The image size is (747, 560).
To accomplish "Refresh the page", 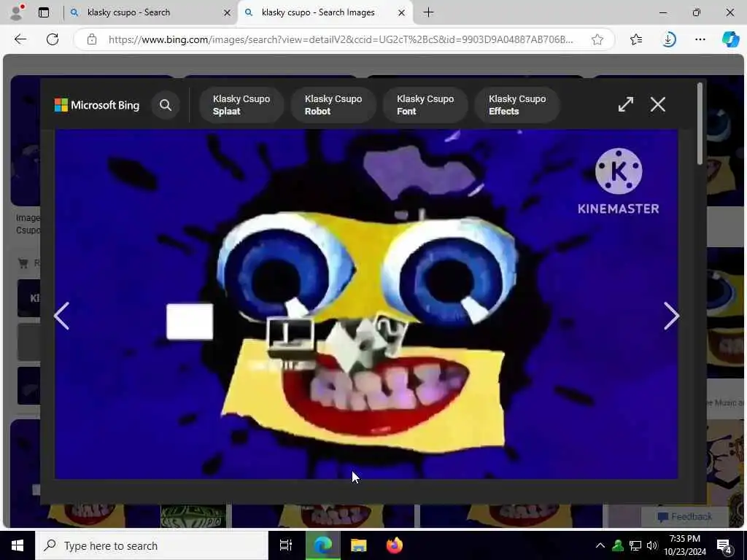I will click(53, 39).
